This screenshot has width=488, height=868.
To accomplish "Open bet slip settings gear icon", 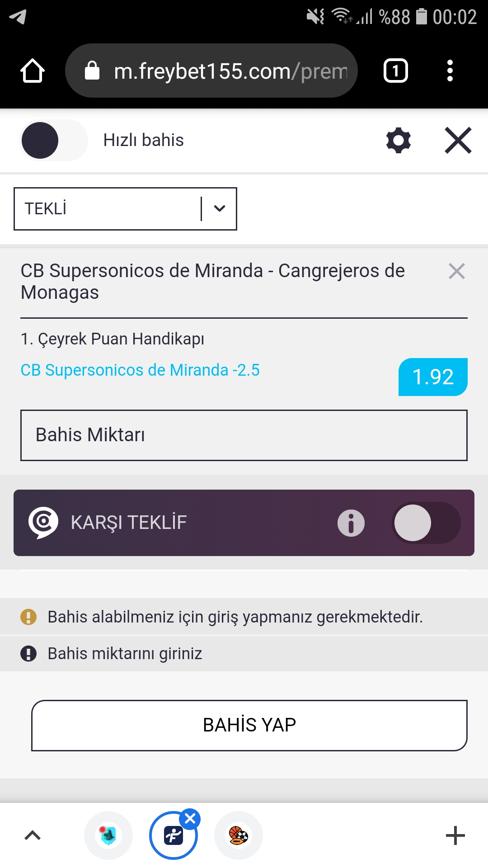I will pos(399,140).
